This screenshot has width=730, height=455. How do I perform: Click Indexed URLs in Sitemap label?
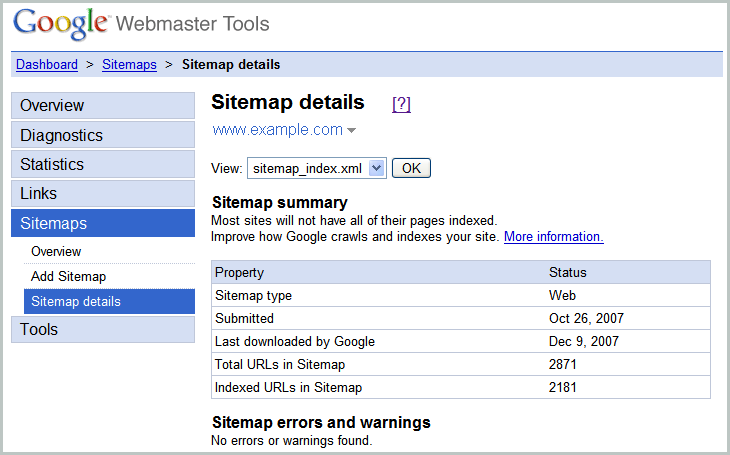click(288, 387)
